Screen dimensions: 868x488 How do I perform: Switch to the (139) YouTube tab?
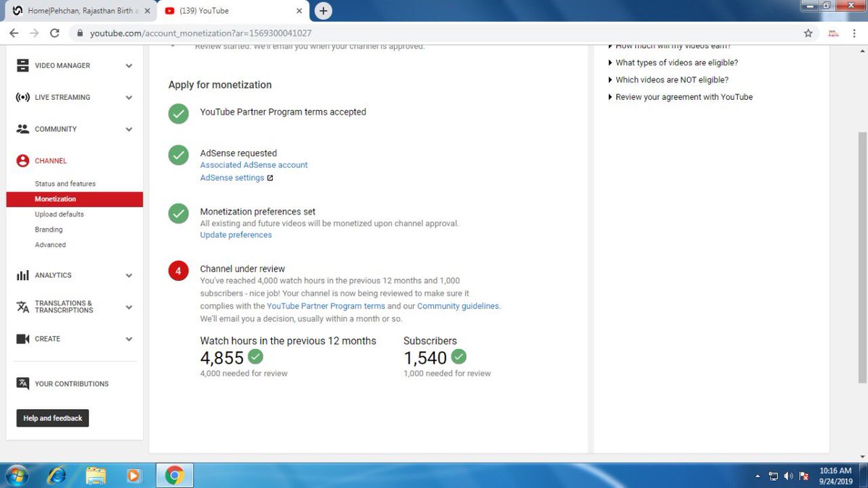[x=231, y=11]
